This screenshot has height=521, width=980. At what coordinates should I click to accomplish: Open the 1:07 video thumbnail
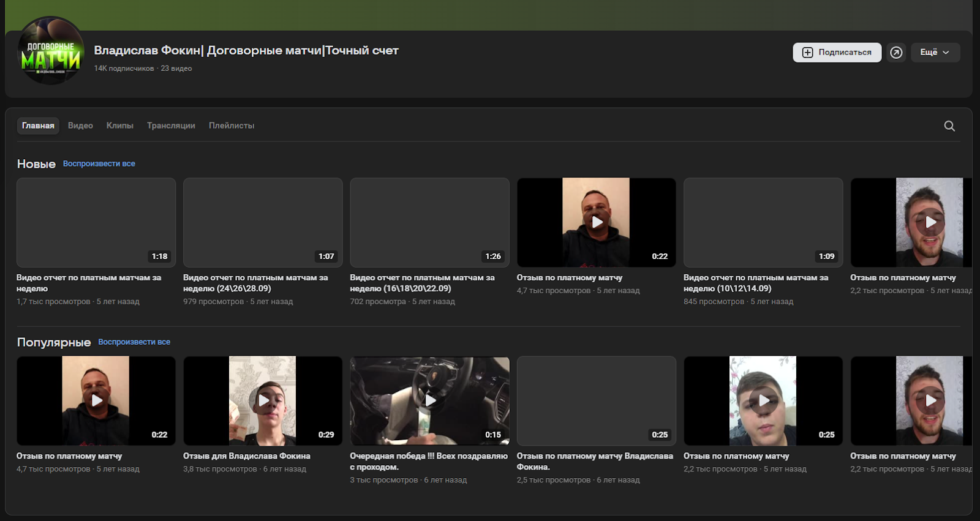point(263,222)
